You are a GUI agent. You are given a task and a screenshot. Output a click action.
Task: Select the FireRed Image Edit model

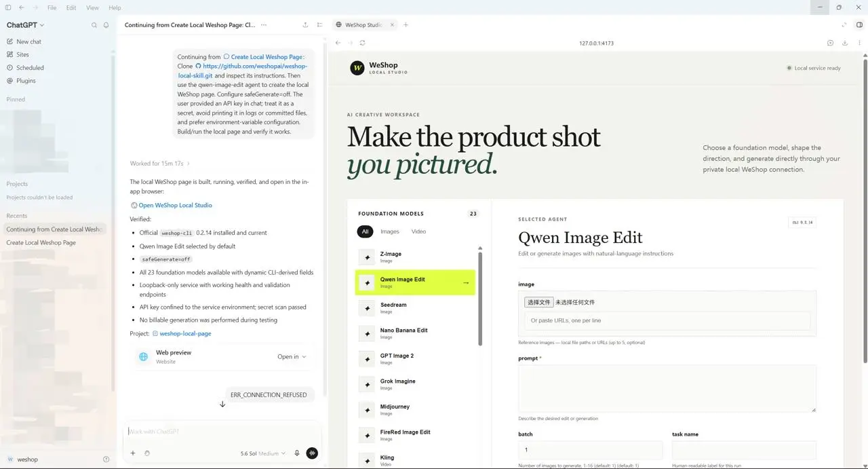(x=415, y=435)
